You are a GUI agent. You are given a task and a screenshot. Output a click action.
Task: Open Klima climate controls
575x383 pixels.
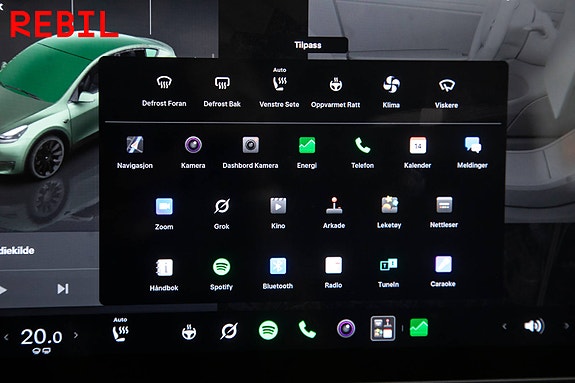391,92
